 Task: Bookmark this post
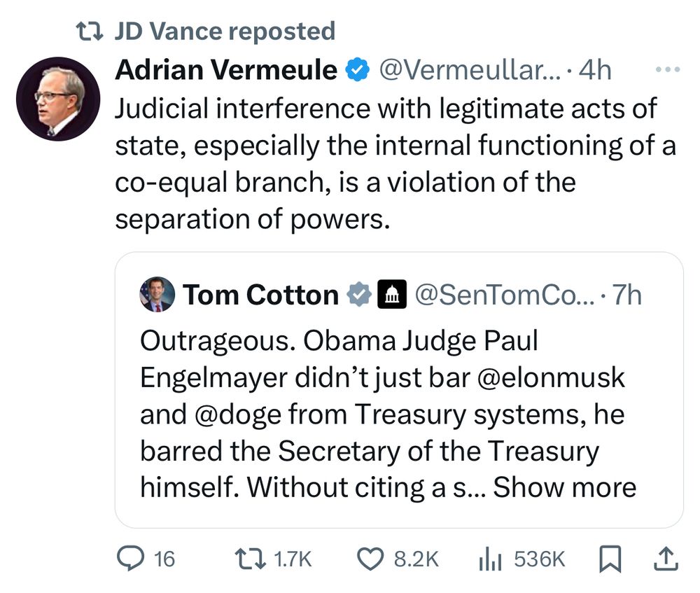(x=610, y=559)
